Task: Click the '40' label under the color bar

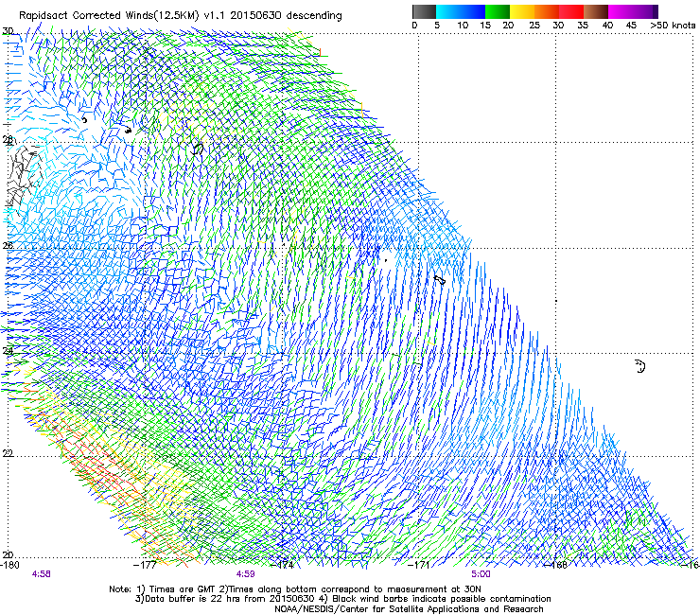Action: [607, 26]
